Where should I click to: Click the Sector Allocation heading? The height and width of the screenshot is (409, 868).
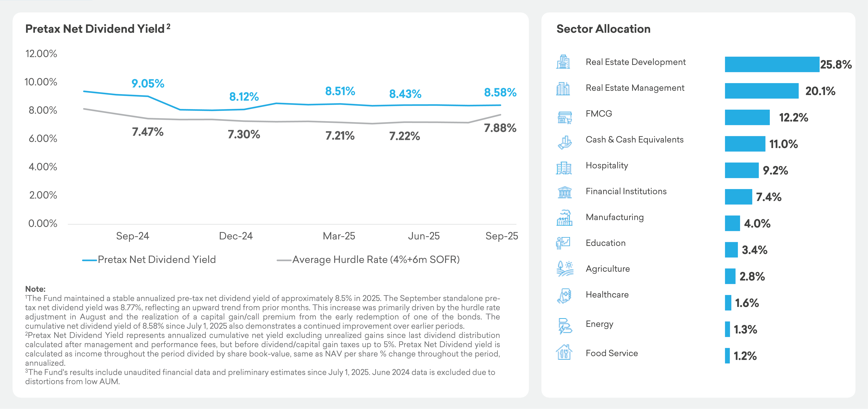coord(603,29)
